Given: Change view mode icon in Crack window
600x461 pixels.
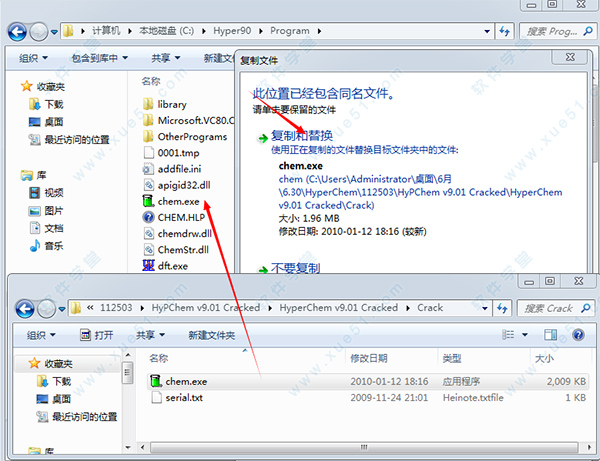Looking at the screenshot, I should pos(508,335).
